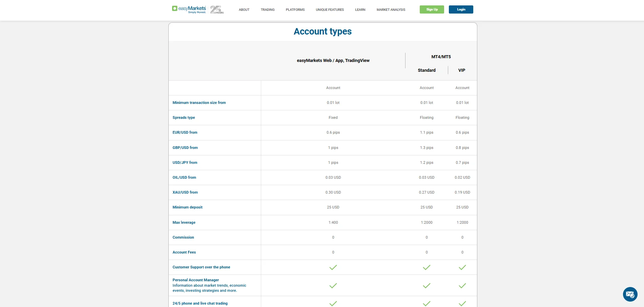The width and height of the screenshot is (644, 307).
Task: Click the 0.30 USD XAU/USD cell
Action: 333,192
